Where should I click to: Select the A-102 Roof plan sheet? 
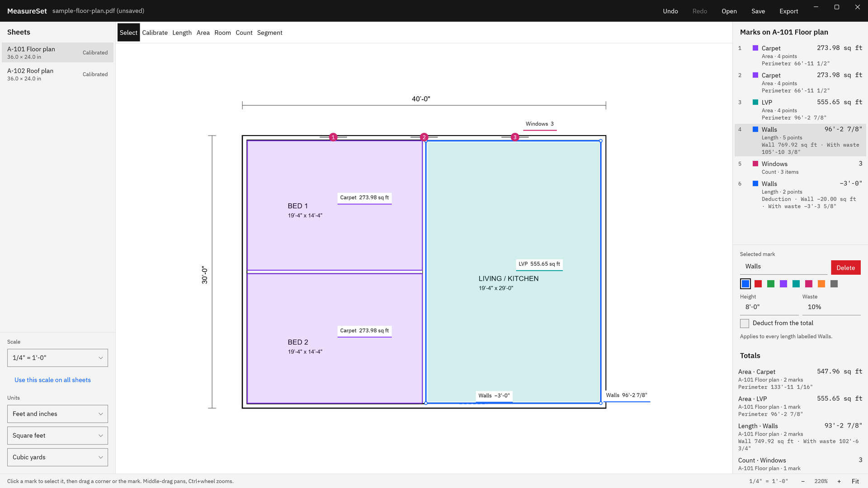pos(57,75)
